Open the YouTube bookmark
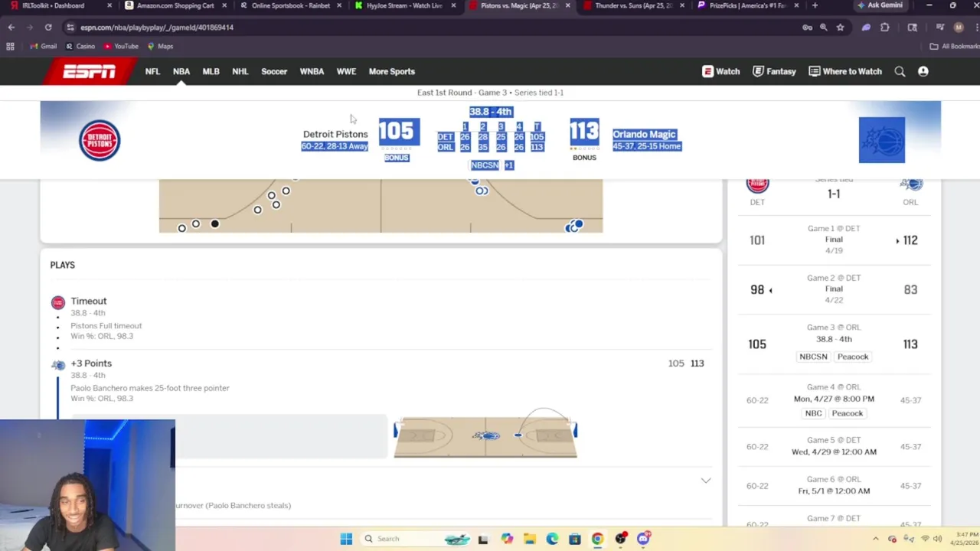 (x=121, y=46)
